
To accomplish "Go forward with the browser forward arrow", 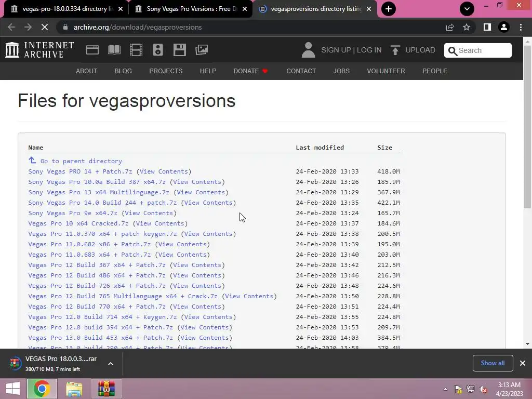I will [x=28, y=27].
